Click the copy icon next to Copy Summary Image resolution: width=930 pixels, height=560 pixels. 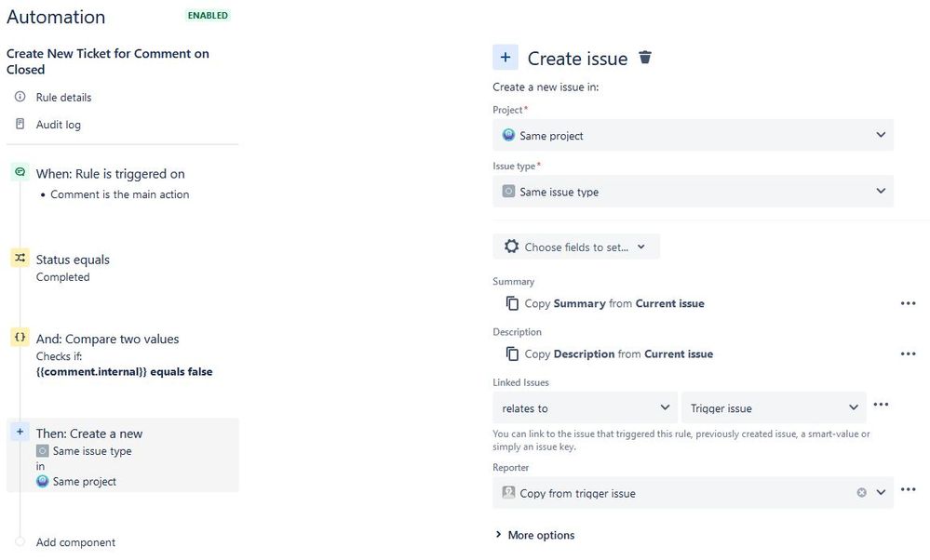tap(512, 303)
